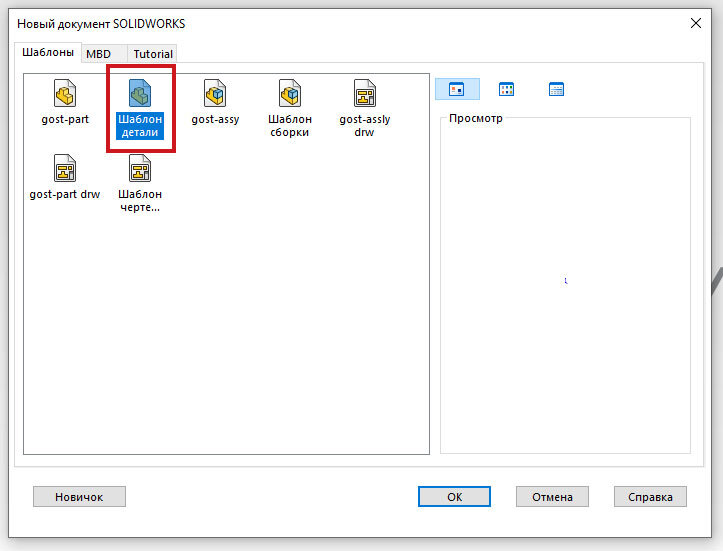Open the Шаблоны tab

point(47,53)
